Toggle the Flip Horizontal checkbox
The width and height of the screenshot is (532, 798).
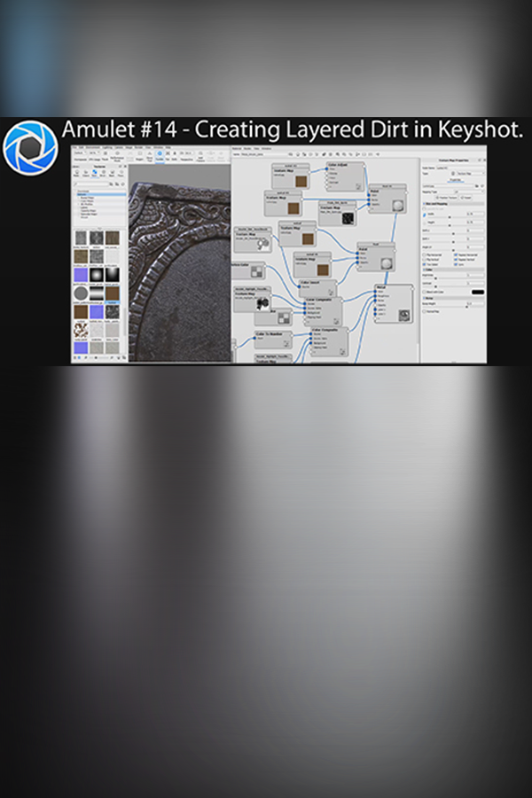(x=424, y=255)
